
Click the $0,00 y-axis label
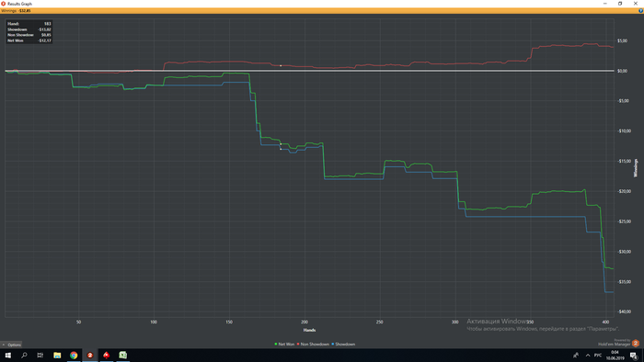[x=622, y=71]
